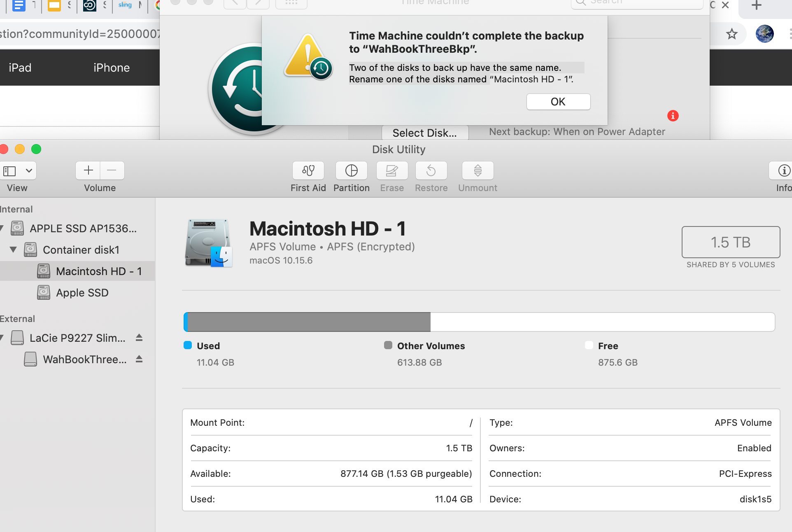The image size is (792, 532).
Task: Eject the WahBookThree volume
Action: point(139,359)
